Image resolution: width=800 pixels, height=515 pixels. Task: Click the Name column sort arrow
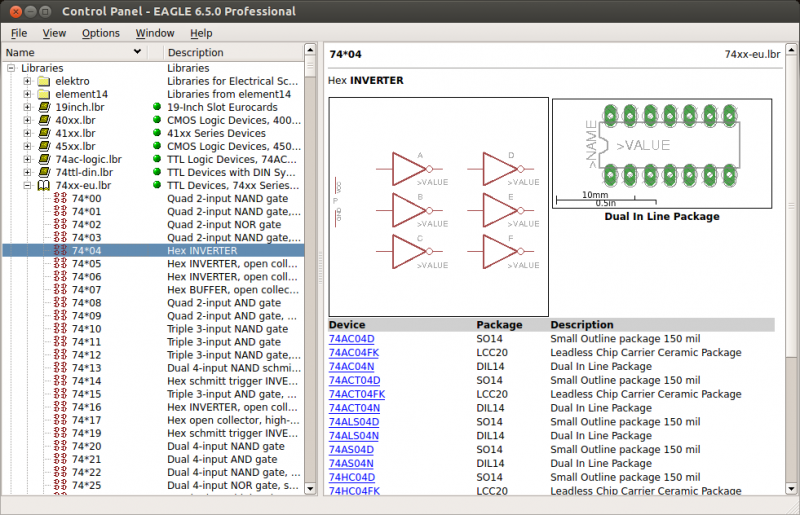[137, 52]
